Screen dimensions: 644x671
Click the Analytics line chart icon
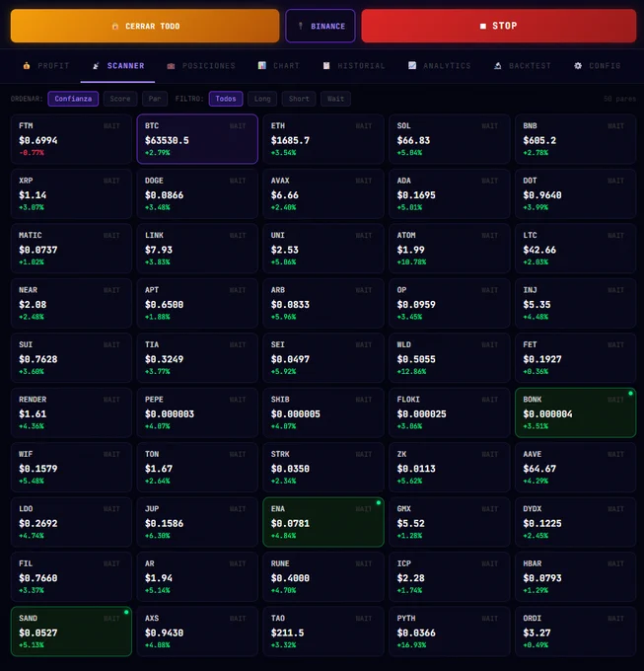[x=412, y=65]
